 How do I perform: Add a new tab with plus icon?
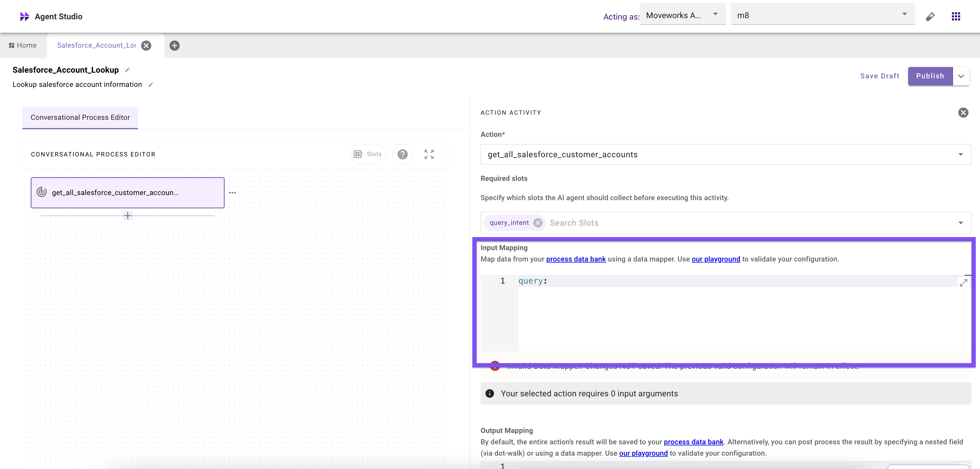(x=175, y=46)
